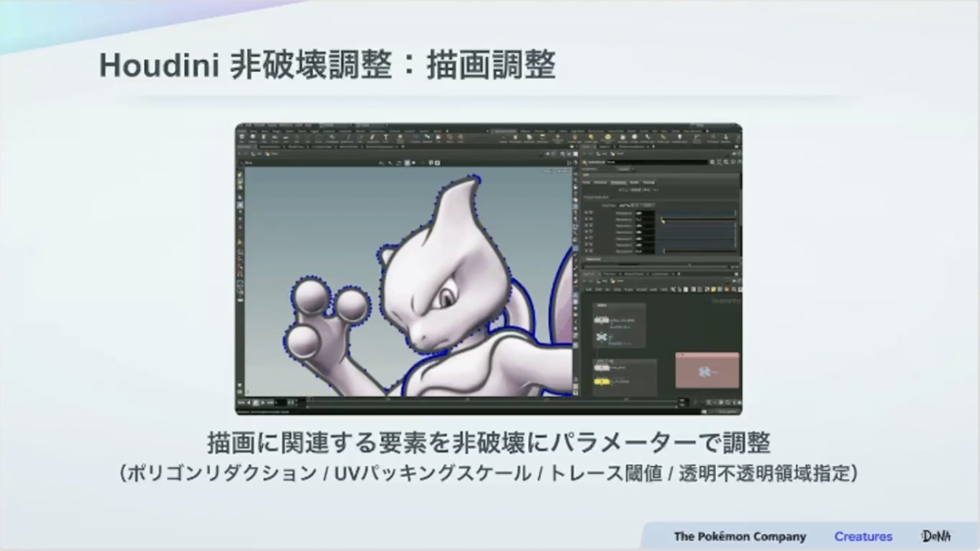Select the highlighted tab in the parameter pane

[618, 183]
